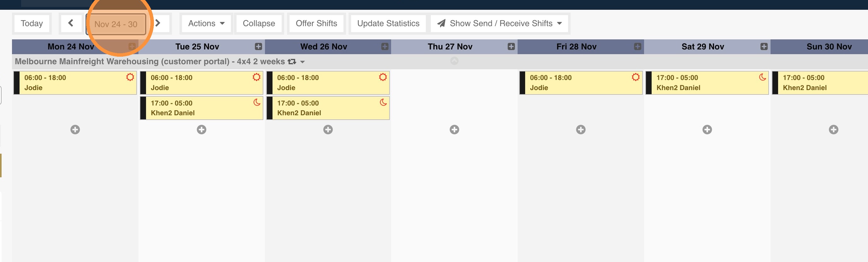Click moon icon on Saturday Khen2 Daniel shift
Screen dimensions: 868x262
pos(762,77)
